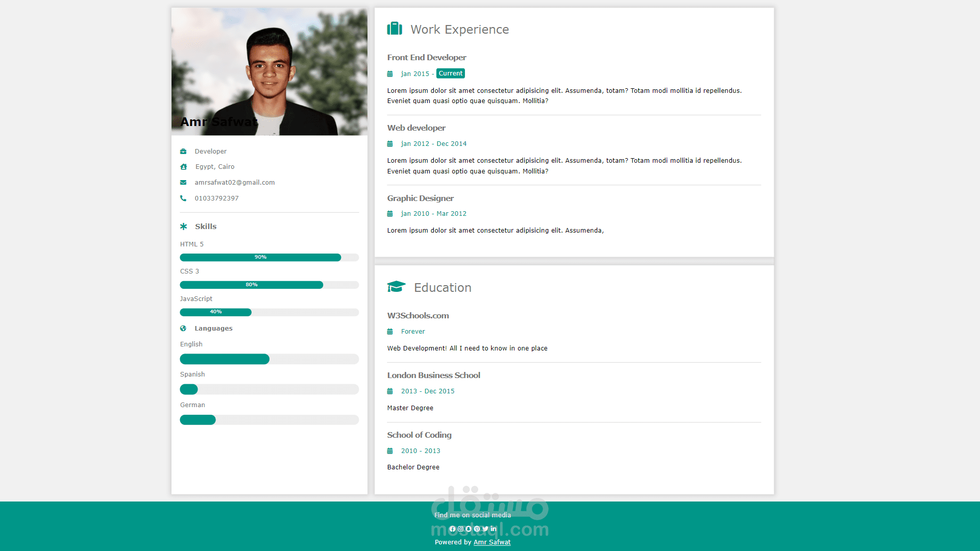This screenshot has width=980, height=551.
Task: Click the Languages section heading
Action: pyautogui.click(x=213, y=329)
